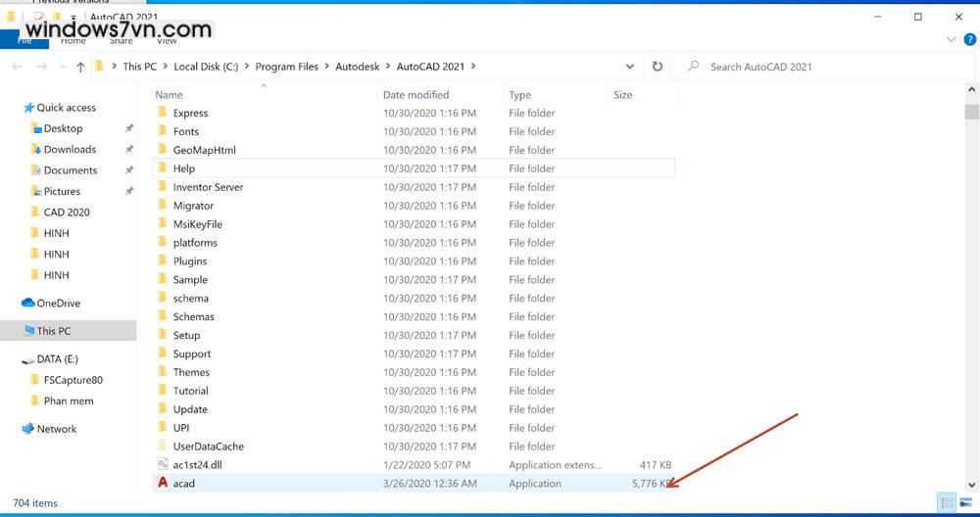Open Recent locations dropdown arrow
The image size is (980, 517).
pos(63,67)
